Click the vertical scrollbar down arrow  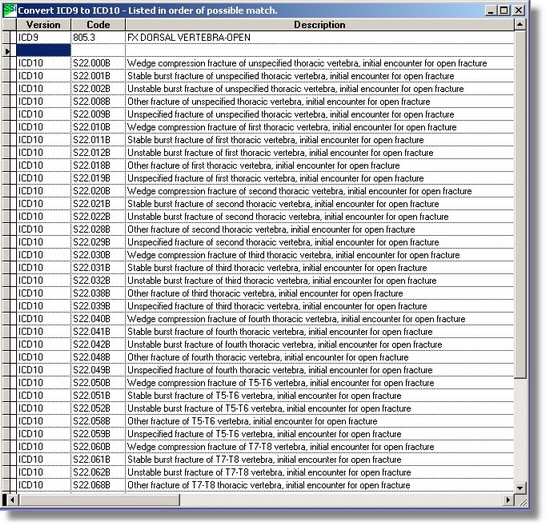point(520,487)
